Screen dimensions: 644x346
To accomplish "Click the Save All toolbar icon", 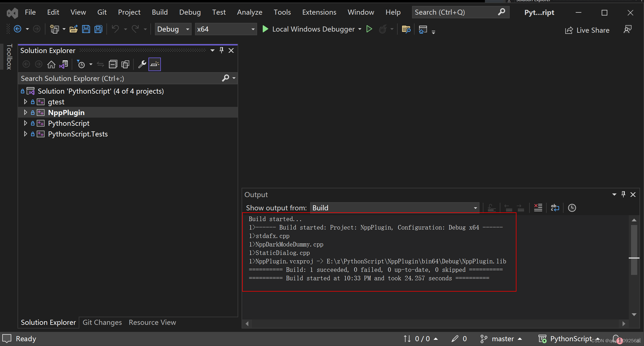I will tap(98, 29).
